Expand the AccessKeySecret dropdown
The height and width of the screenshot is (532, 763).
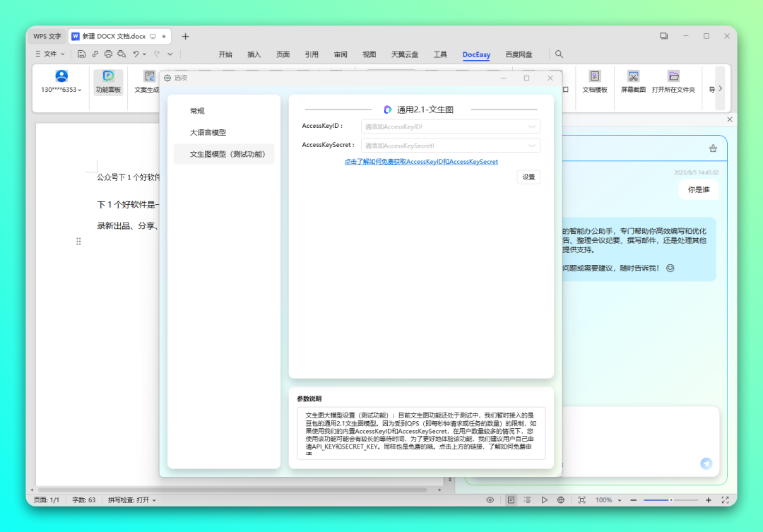pos(532,146)
